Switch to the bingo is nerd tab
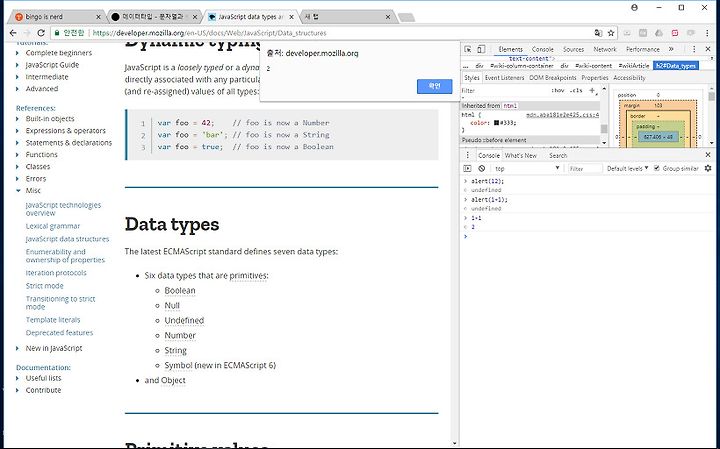Screen dimensions: 720x449 tap(56, 17)
